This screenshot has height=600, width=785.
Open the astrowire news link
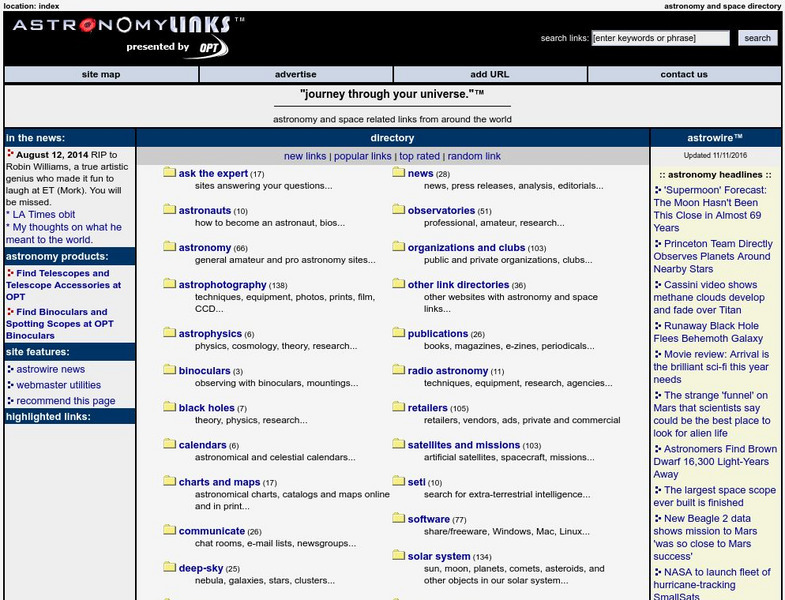51,369
